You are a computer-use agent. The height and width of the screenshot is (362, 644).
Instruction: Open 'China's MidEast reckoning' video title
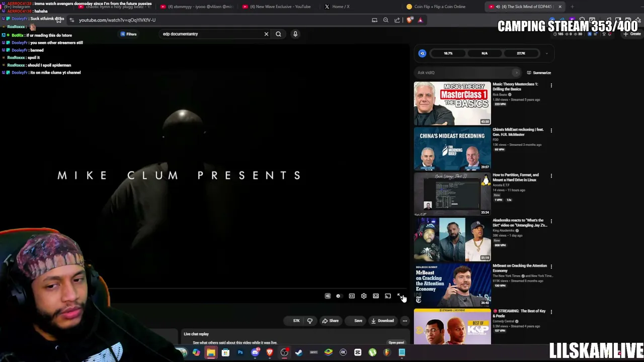click(518, 132)
